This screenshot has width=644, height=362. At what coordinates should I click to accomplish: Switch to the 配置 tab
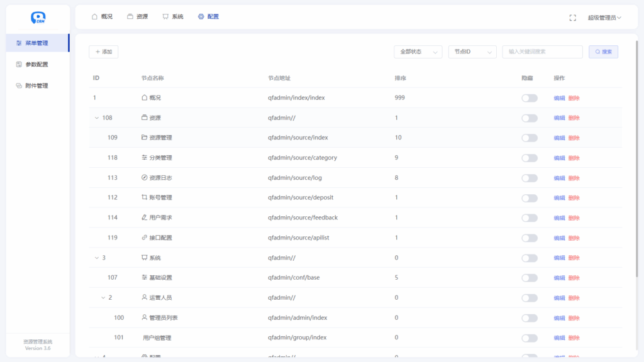(209, 17)
